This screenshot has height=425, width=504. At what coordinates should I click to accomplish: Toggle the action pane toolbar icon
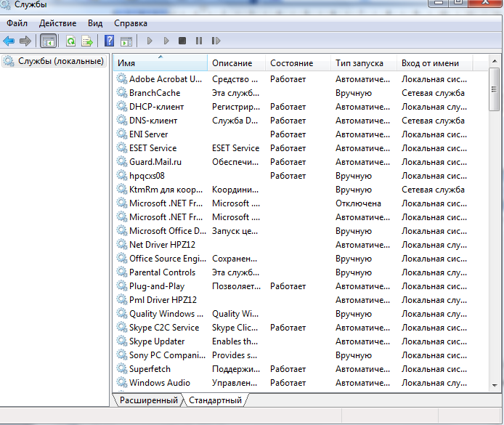click(x=126, y=41)
